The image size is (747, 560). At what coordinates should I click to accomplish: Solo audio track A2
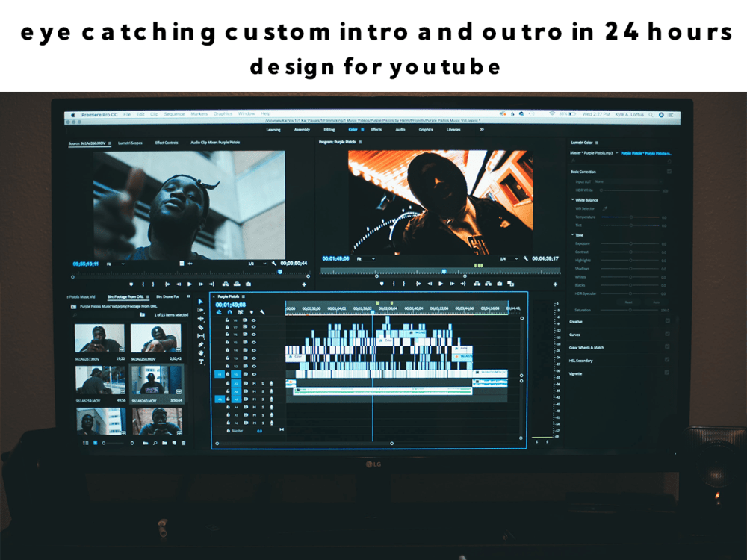tap(262, 391)
